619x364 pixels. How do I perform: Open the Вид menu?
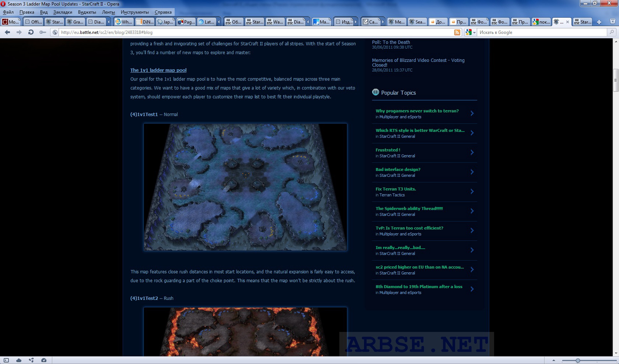(x=44, y=12)
